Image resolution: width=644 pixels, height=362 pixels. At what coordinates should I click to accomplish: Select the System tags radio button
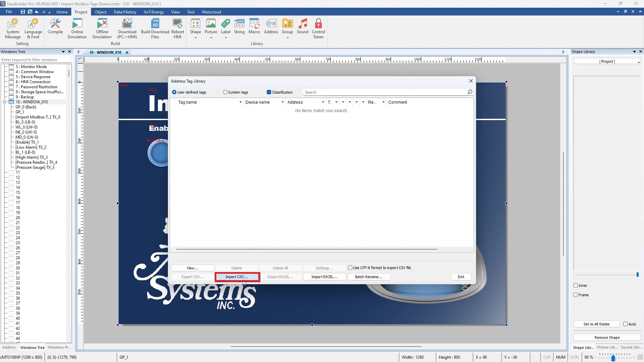[x=225, y=92]
